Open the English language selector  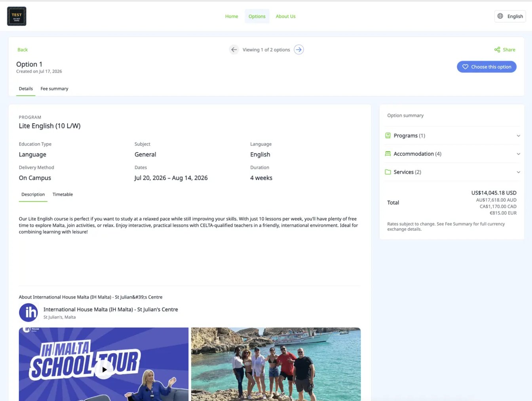[510, 16]
